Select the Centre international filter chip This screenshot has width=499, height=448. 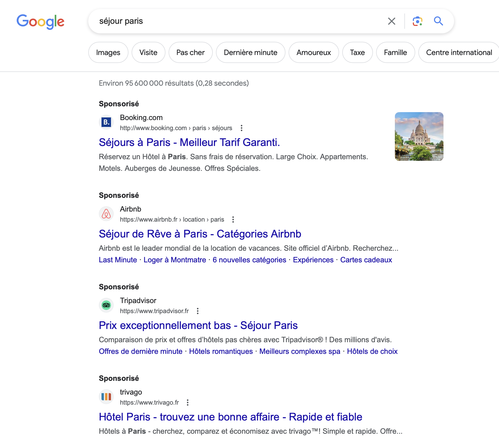pos(459,52)
